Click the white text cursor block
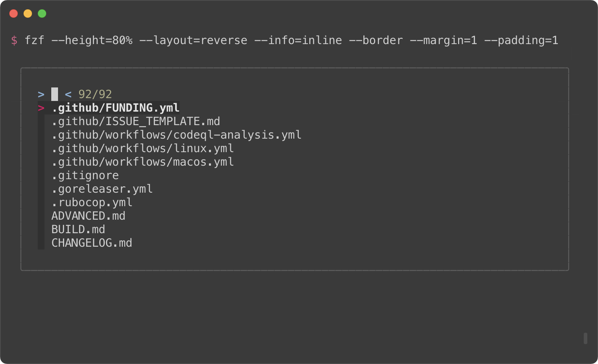Screen dimensions: 598x364 tap(54, 94)
